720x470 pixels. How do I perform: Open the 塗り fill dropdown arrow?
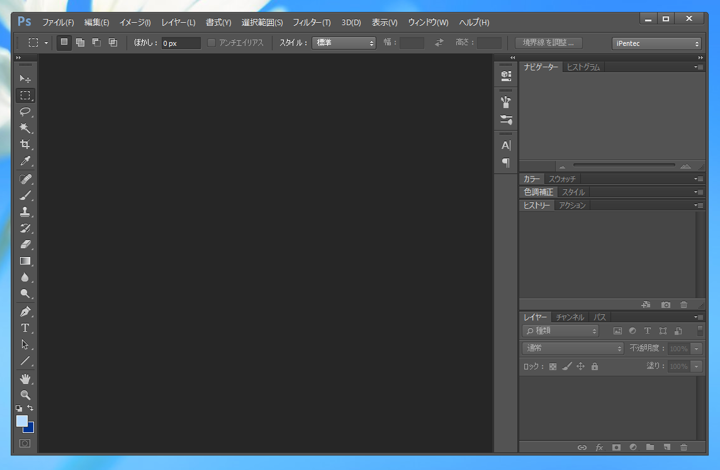[697, 367]
